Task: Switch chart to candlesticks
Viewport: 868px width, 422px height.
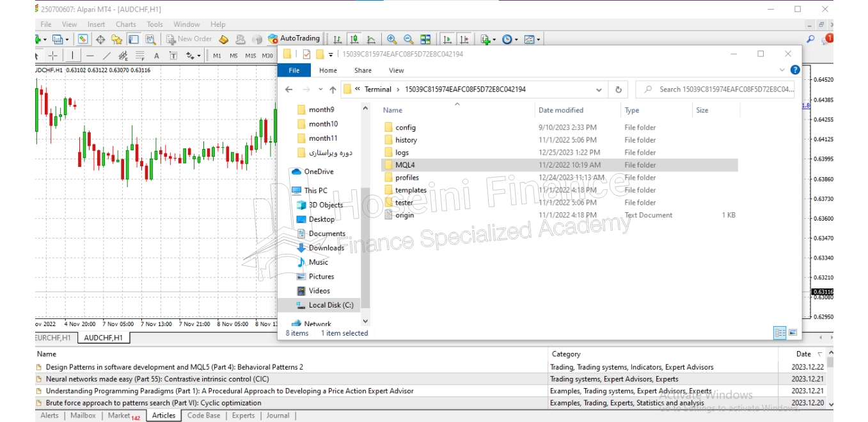Action: tap(354, 39)
